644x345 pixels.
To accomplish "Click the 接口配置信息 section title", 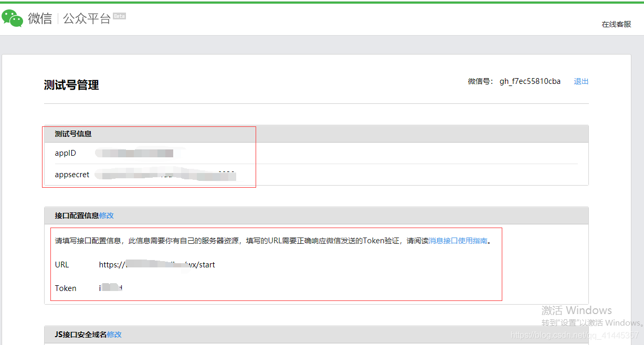I will click(x=77, y=215).
